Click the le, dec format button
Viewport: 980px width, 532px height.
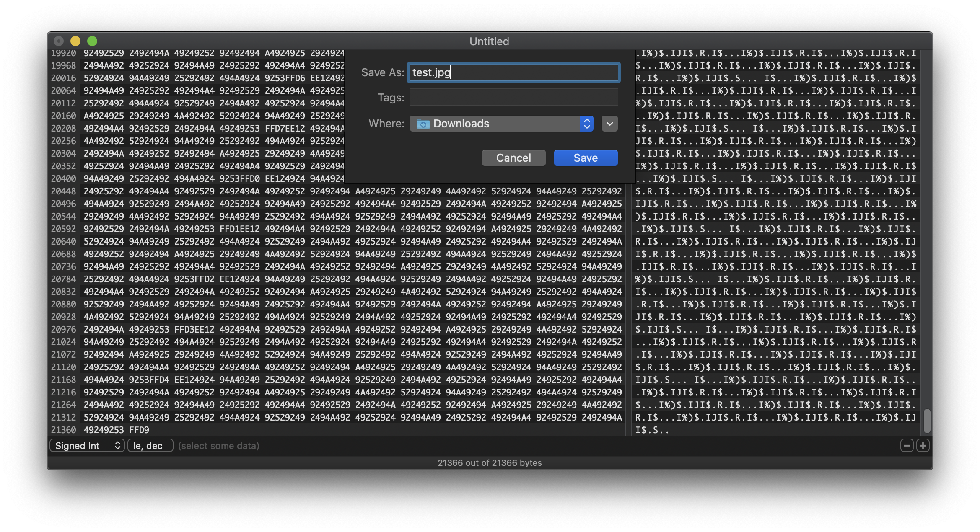pos(150,446)
